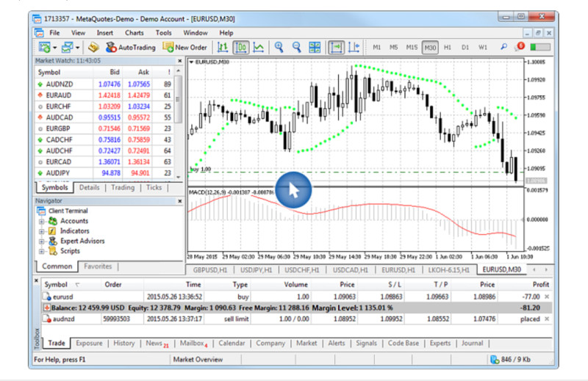
Task: Sort trades by Profit column header
Action: (541, 285)
